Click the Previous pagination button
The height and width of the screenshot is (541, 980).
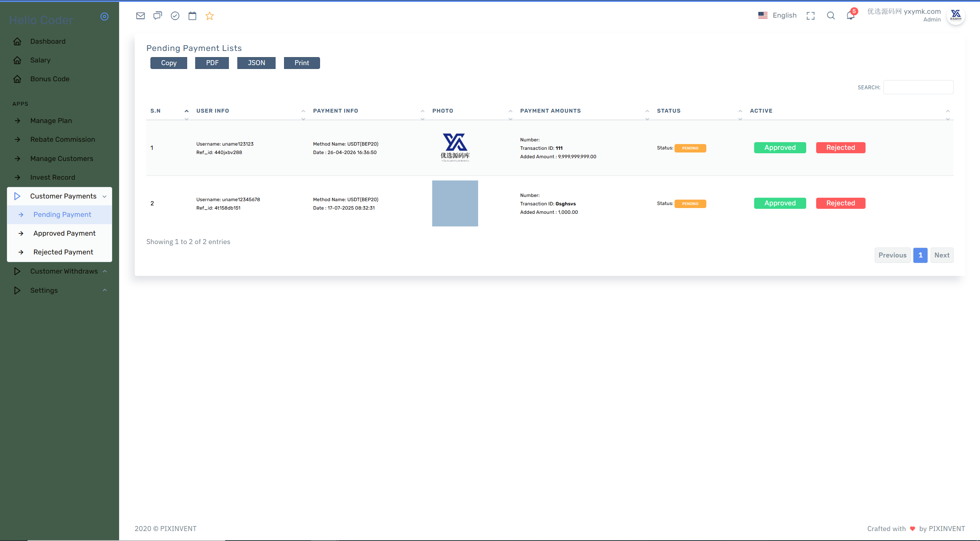pos(892,255)
